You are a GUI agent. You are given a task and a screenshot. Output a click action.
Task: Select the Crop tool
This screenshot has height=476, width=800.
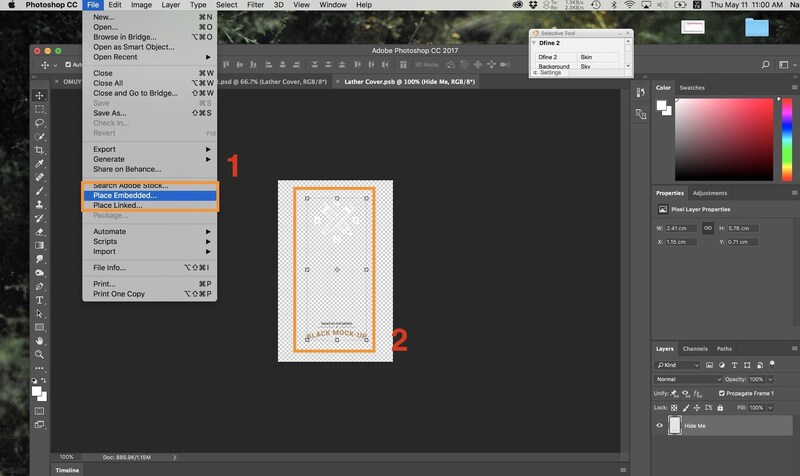point(39,150)
